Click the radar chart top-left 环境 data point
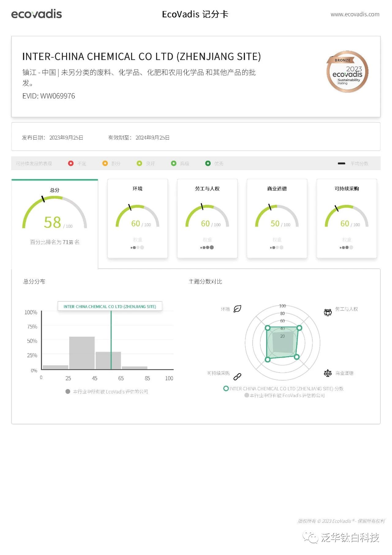This screenshot has height=555, width=392. (268, 328)
